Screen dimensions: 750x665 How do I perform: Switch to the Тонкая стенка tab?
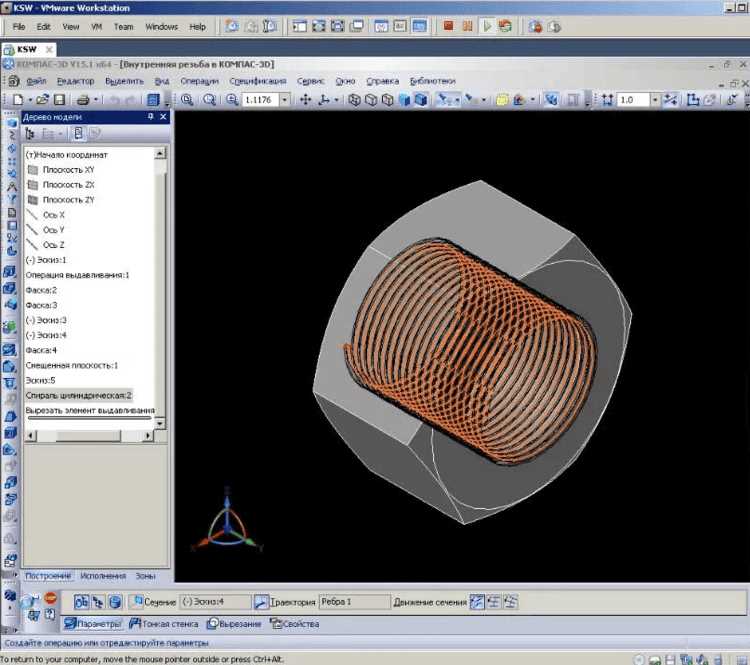point(166,624)
